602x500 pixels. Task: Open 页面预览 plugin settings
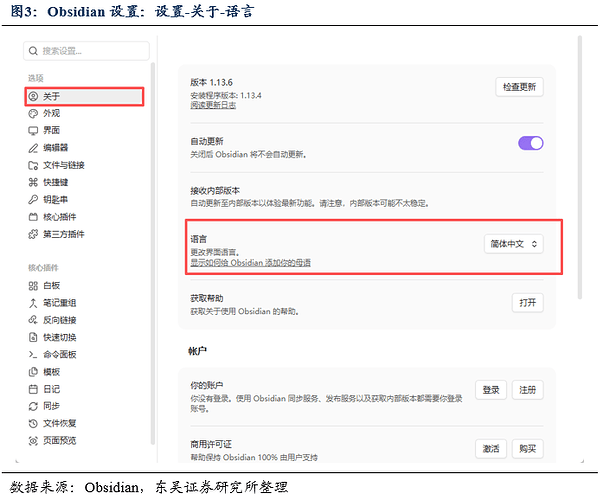(x=84, y=441)
